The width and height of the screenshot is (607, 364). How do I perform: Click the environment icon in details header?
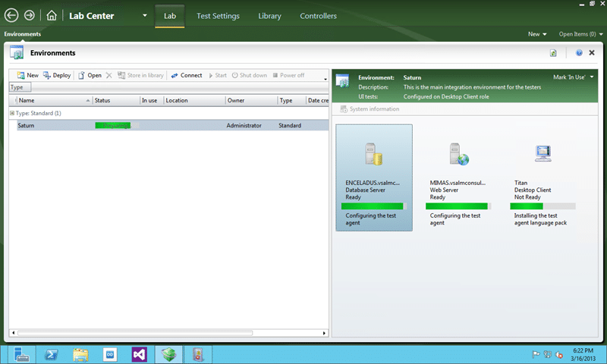343,80
